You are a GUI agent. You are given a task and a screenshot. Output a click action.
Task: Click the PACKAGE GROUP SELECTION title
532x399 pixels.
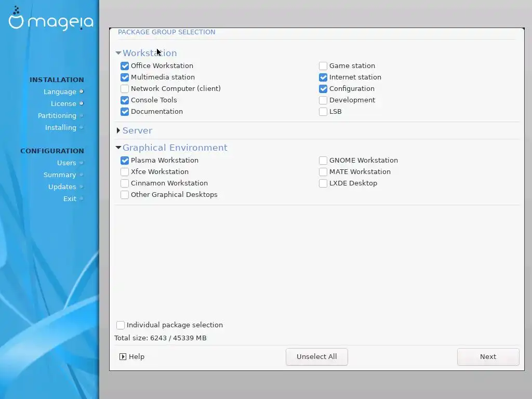tap(167, 32)
